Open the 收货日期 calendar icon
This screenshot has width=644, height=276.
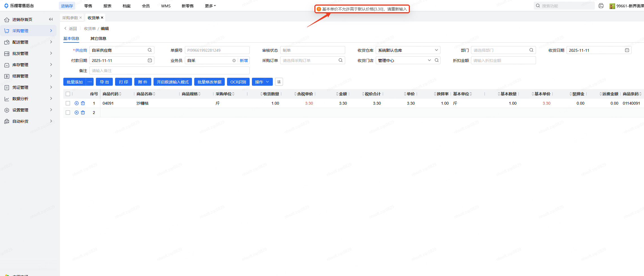(x=627, y=50)
